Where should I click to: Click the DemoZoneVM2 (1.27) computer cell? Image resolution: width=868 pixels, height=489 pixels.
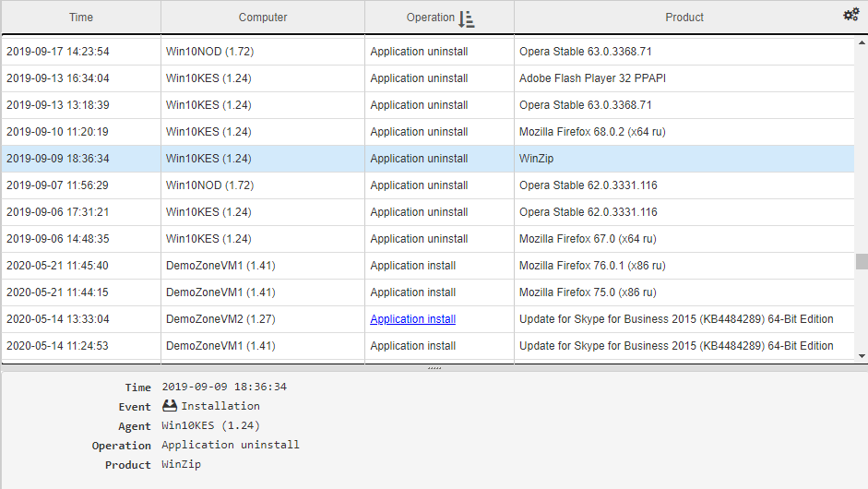pyautogui.click(x=263, y=319)
